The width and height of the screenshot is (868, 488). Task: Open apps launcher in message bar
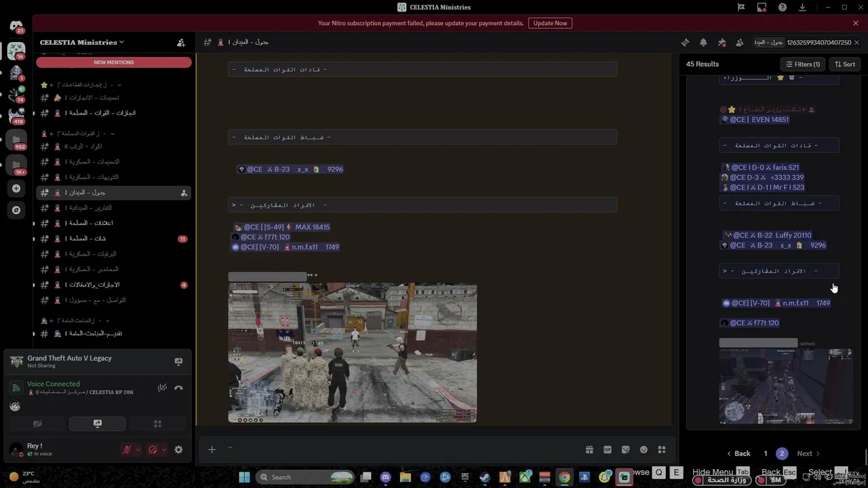[x=662, y=449]
